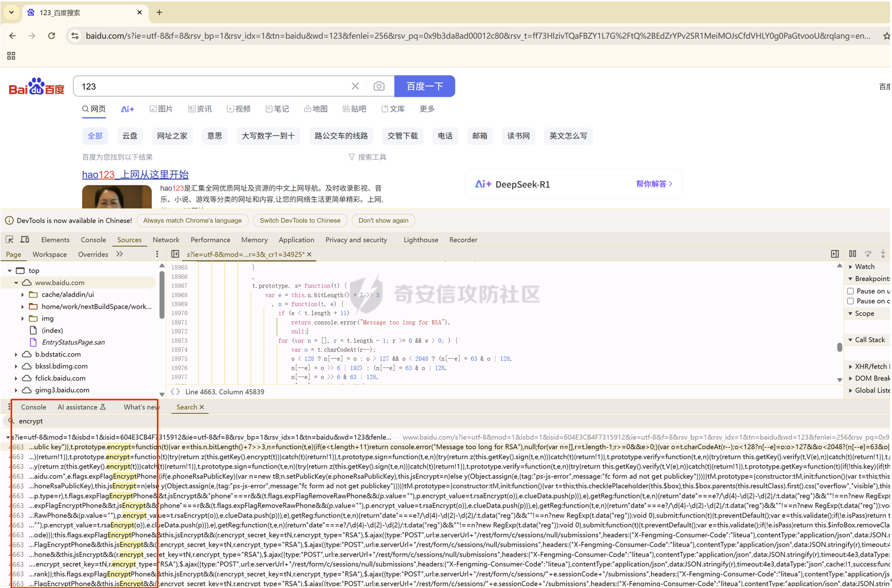Click the camera image search icon
This screenshot has height=588, width=892.
pos(379,86)
